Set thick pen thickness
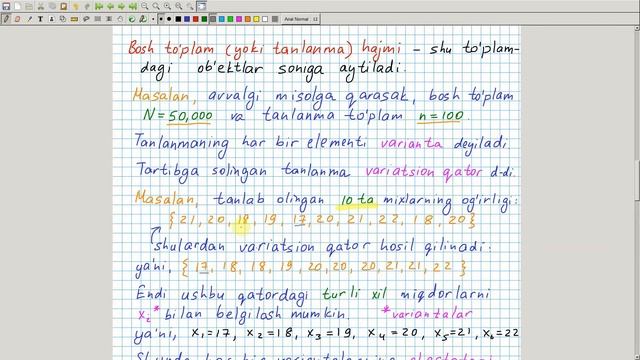 point(169,19)
